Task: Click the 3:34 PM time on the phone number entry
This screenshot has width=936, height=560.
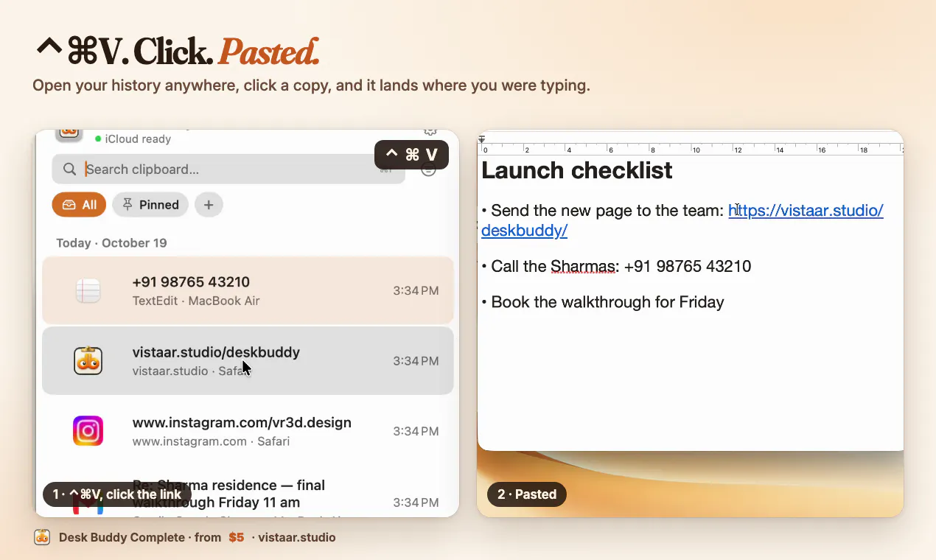Action: tap(416, 290)
